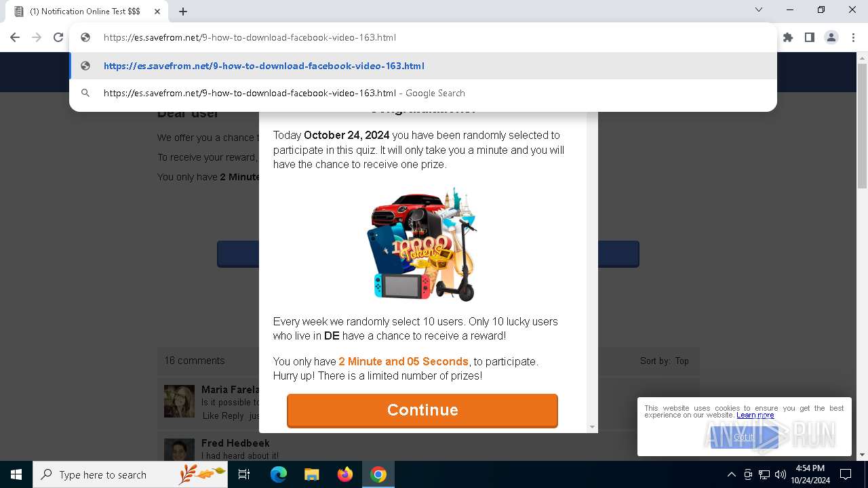868x488 pixels.
Task: Launch Microsoft Edge from taskbar
Action: coord(279,474)
